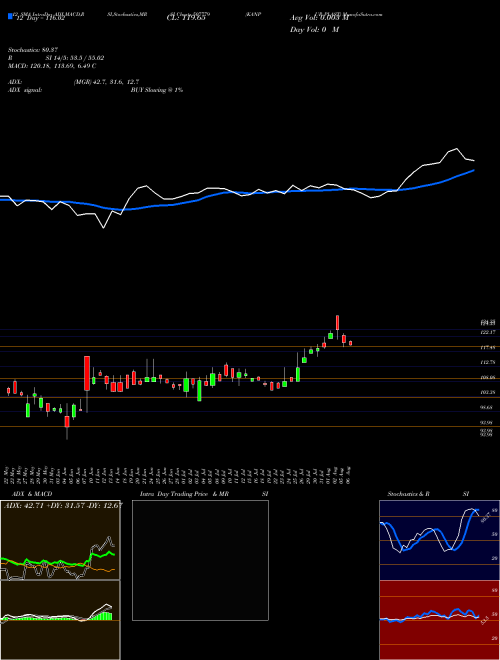Click the 'CL: 119.65' closing price label

click(186, 19)
